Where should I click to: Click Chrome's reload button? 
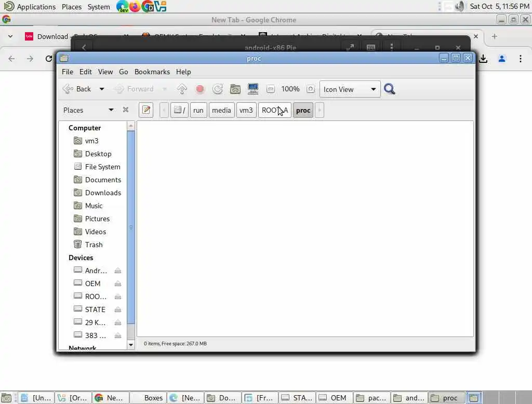[48, 59]
